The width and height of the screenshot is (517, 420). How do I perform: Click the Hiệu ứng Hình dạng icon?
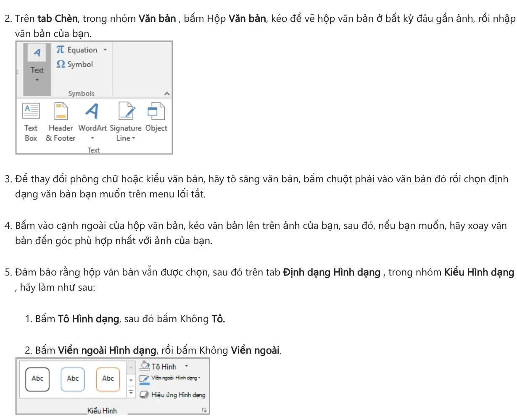(x=145, y=394)
